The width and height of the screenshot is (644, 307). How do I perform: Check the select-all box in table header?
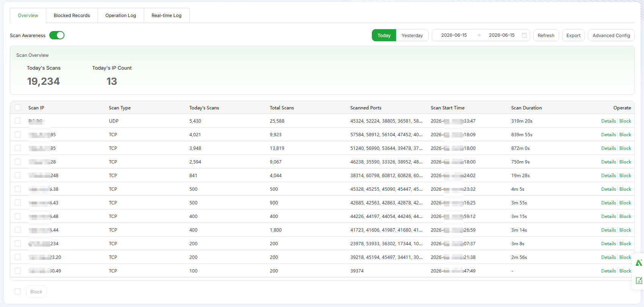18,108
